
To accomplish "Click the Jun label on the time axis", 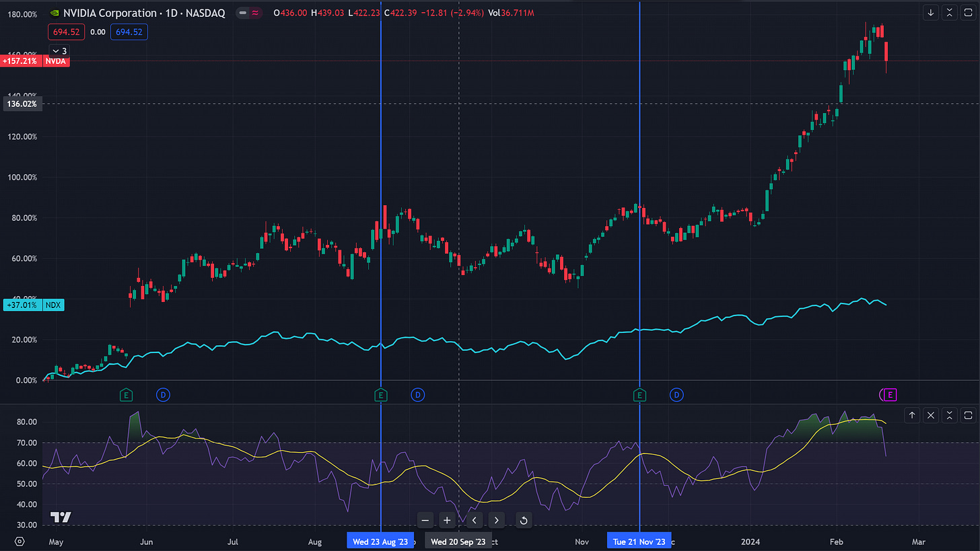I will pyautogui.click(x=146, y=542).
